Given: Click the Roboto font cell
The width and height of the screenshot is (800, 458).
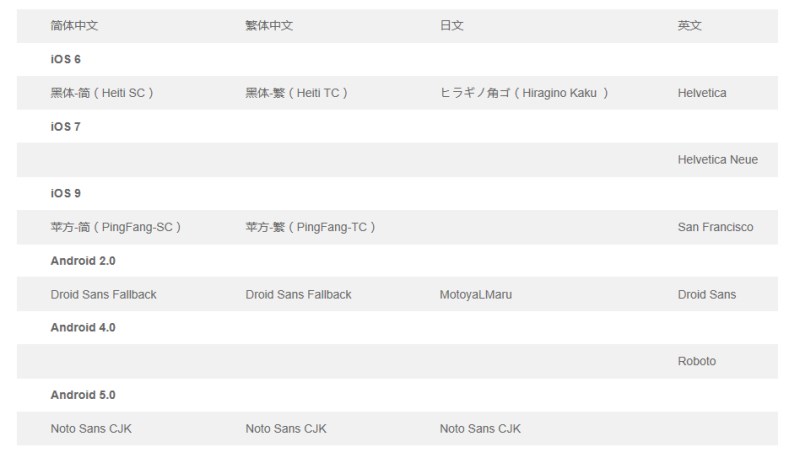Looking at the screenshot, I should [x=696, y=361].
